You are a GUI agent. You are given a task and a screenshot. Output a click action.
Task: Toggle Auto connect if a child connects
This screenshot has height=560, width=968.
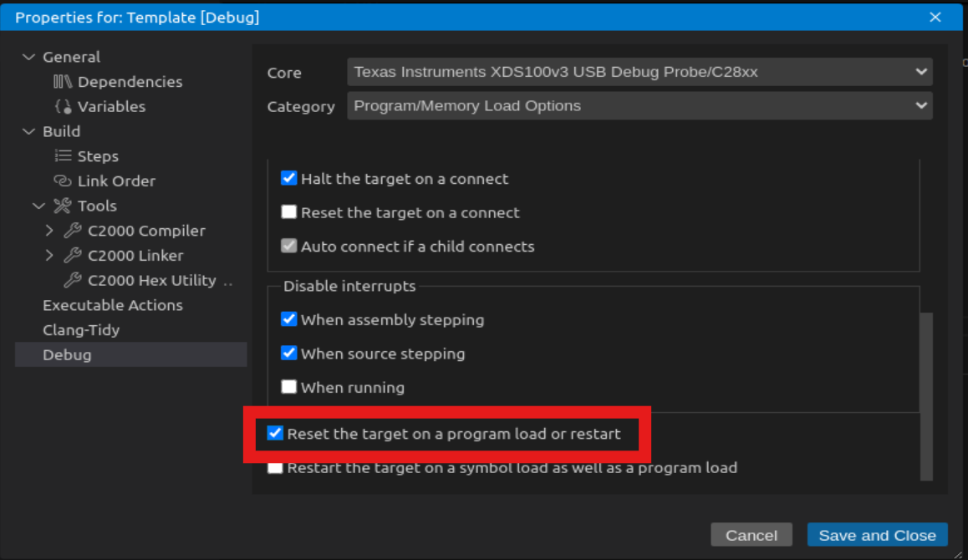click(288, 246)
